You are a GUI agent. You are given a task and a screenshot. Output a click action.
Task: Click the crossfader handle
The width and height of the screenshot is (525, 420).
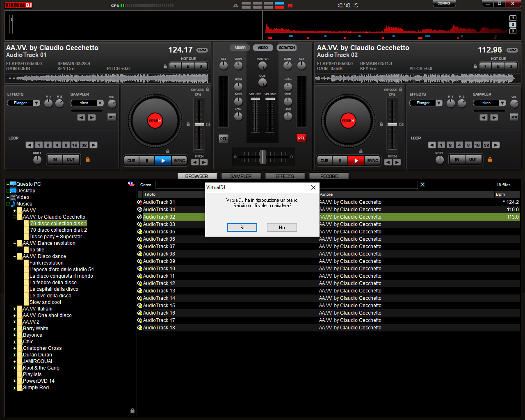click(262, 156)
